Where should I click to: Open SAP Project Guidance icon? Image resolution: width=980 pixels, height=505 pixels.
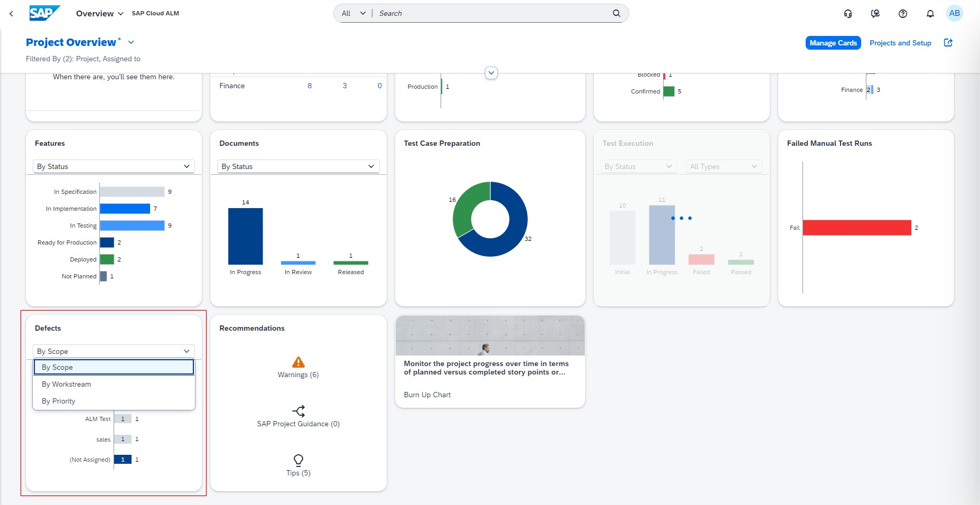coord(298,411)
